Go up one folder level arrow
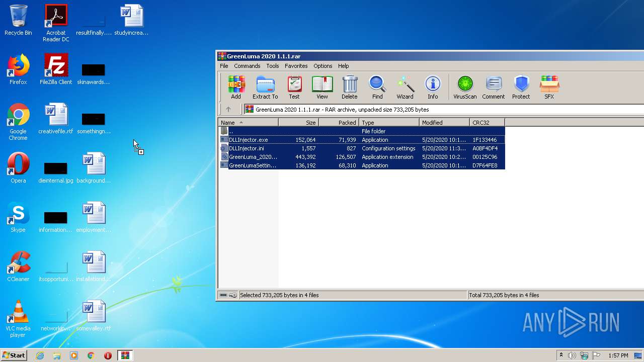The image size is (644, 362). 228,109
